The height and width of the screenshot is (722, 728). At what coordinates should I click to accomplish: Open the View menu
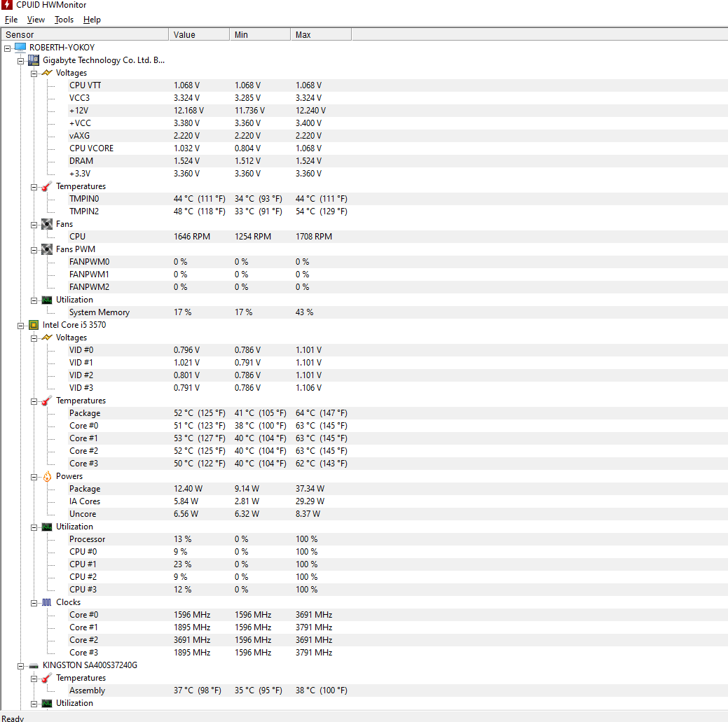[x=36, y=20]
